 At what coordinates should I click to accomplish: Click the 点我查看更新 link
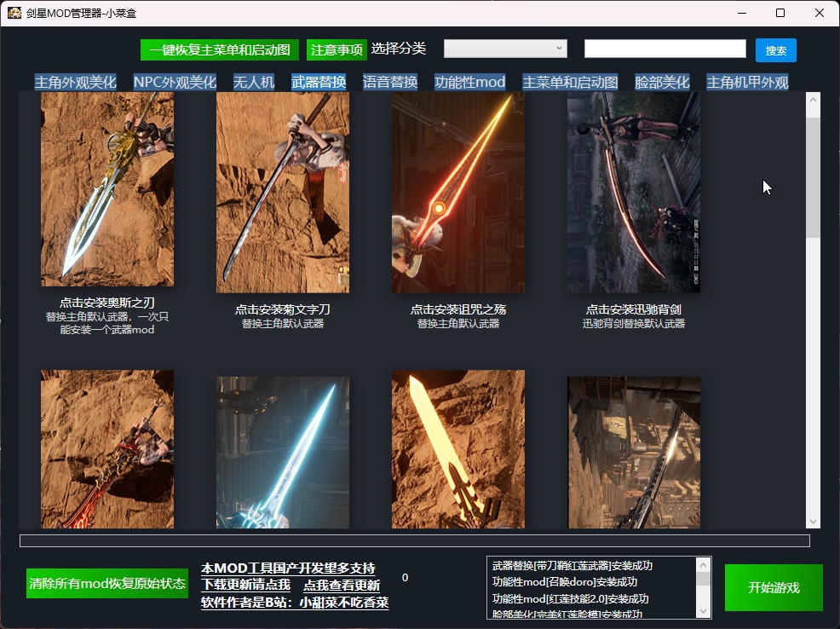point(342,585)
